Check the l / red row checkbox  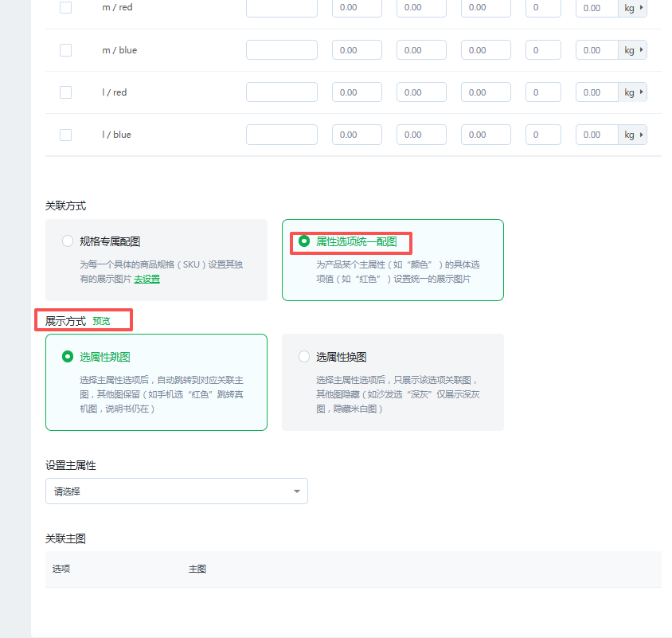[65, 92]
